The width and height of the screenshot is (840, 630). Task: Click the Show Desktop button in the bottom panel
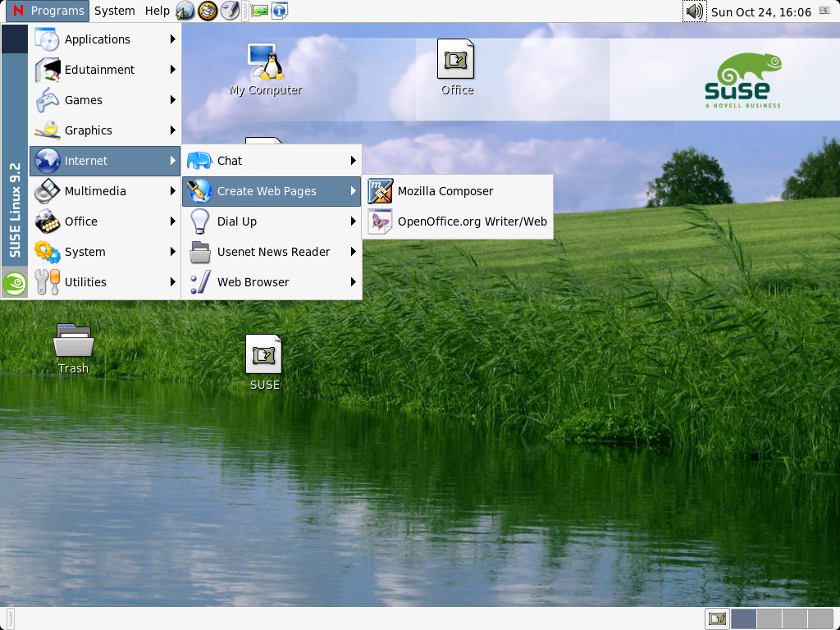pyautogui.click(x=717, y=619)
